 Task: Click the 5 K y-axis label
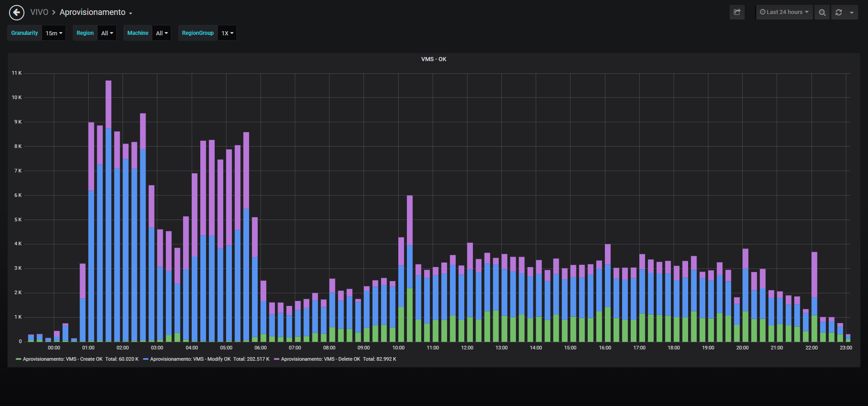tap(18, 220)
